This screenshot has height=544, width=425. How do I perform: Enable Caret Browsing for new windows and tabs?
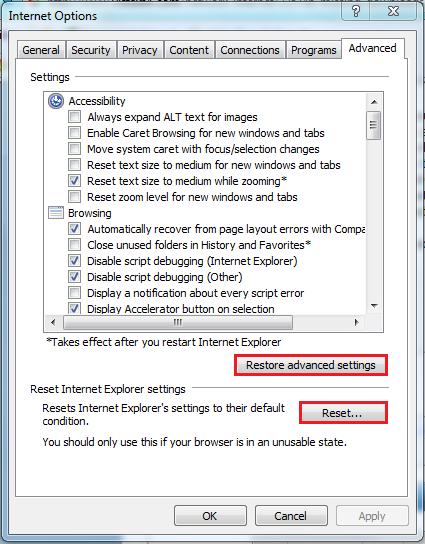coord(74,133)
